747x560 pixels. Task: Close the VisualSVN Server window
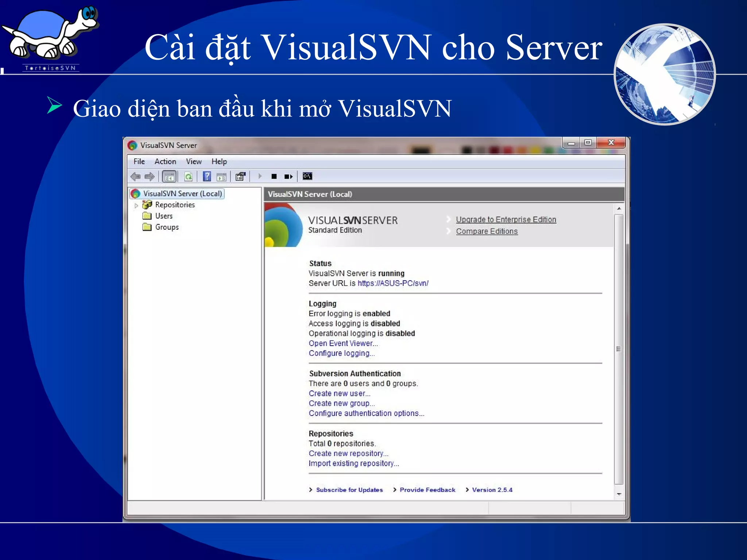click(611, 143)
